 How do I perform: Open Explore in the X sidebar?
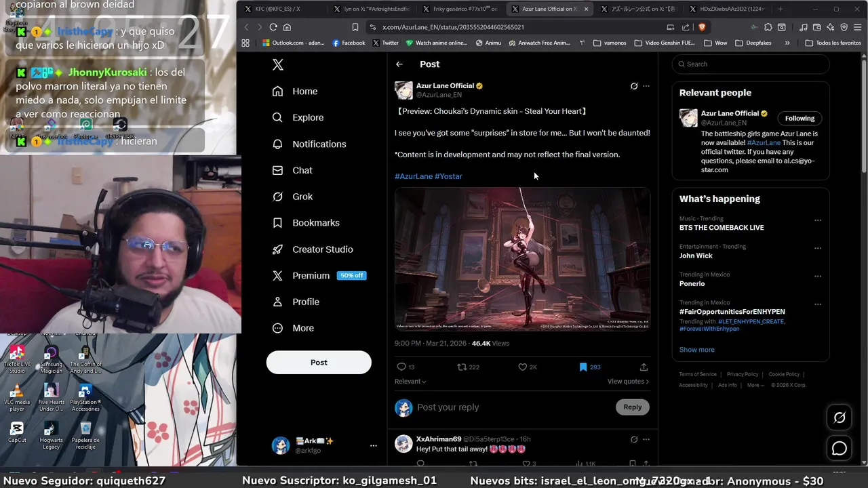click(298, 117)
